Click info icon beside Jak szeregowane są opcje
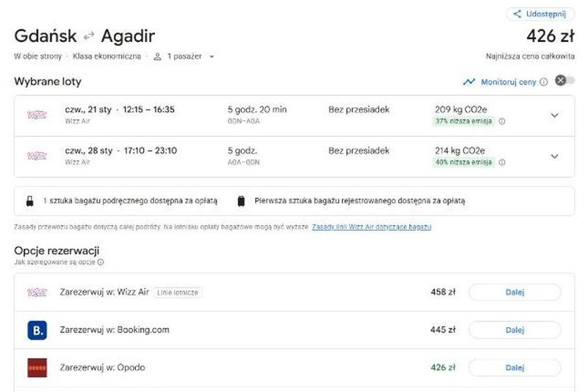The height and width of the screenshot is (392, 588). tap(101, 263)
